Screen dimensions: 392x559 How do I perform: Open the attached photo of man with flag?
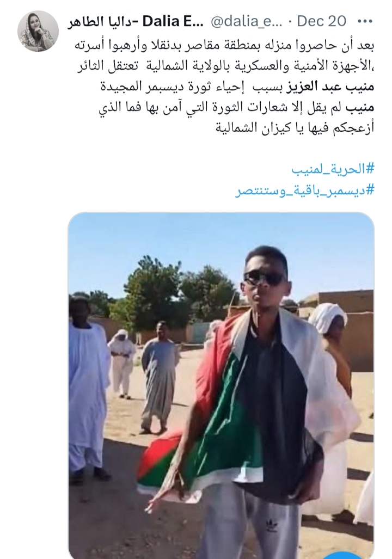click(221, 385)
